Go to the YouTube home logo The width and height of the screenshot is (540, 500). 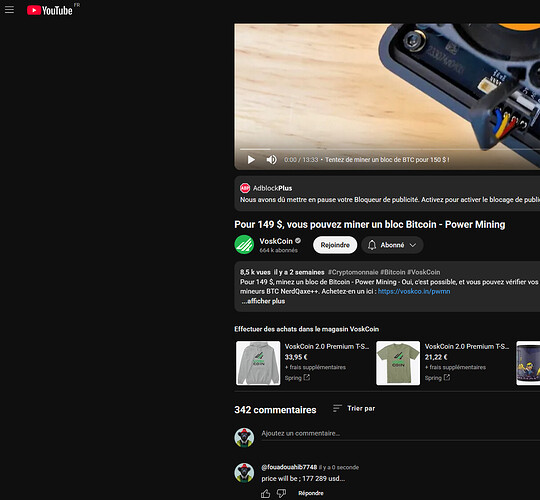point(50,10)
